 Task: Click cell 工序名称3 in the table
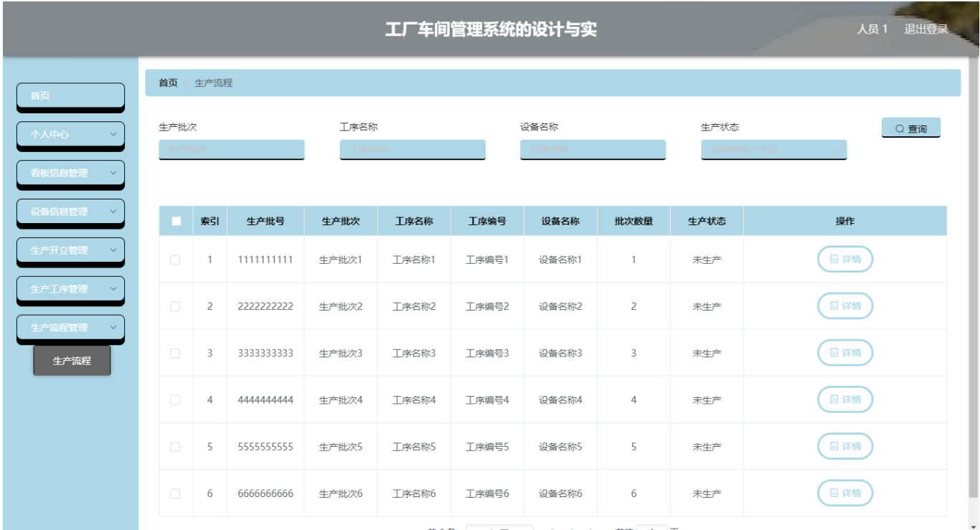[x=414, y=353]
